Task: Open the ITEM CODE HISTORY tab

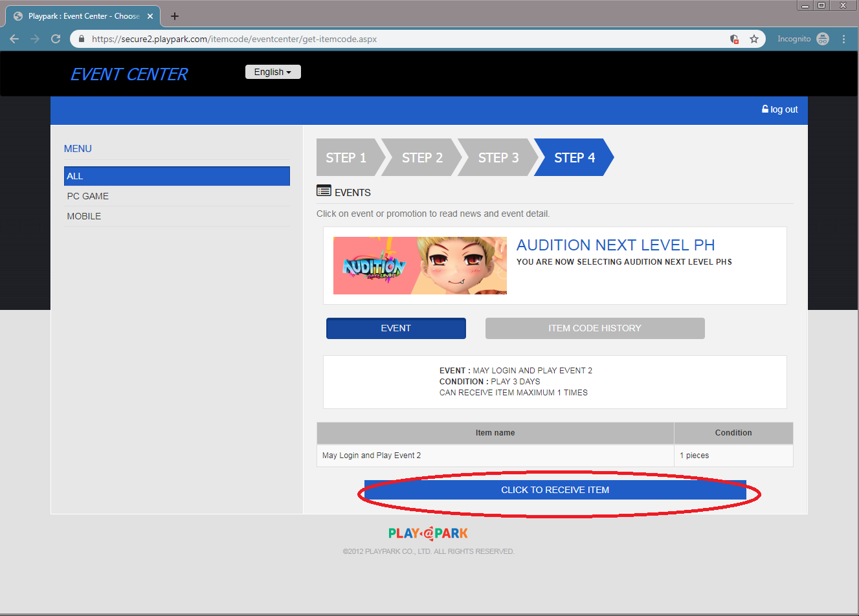Action: (x=594, y=328)
